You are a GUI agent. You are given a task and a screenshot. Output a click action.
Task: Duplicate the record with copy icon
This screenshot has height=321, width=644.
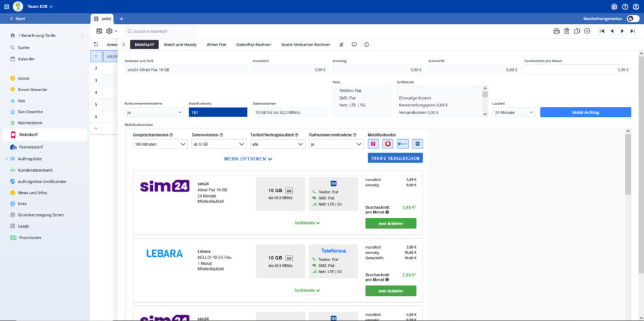pos(577,31)
